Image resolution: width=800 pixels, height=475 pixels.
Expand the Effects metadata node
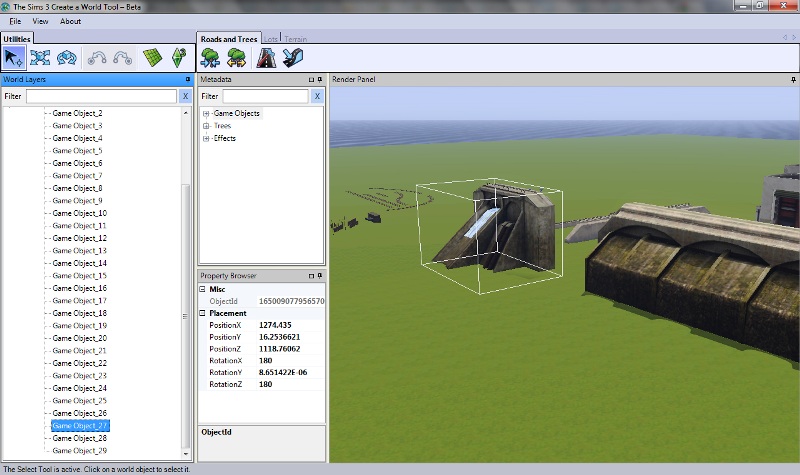click(x=206, y=139)
